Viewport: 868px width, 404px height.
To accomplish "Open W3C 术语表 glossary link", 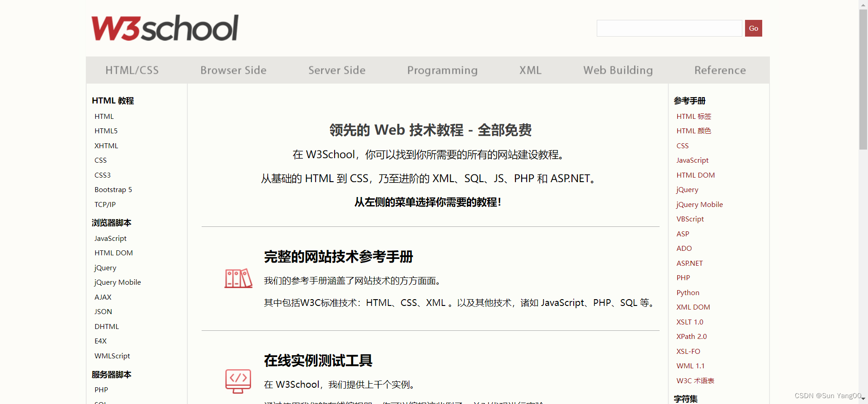I will tap(695, 381).
